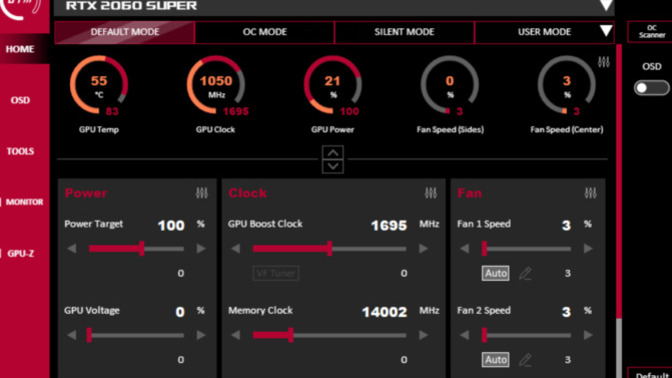Edit Fan 2 Speed curve pencil icon
Viewport: 672px width, 378px height.
[x=525, y=360]
